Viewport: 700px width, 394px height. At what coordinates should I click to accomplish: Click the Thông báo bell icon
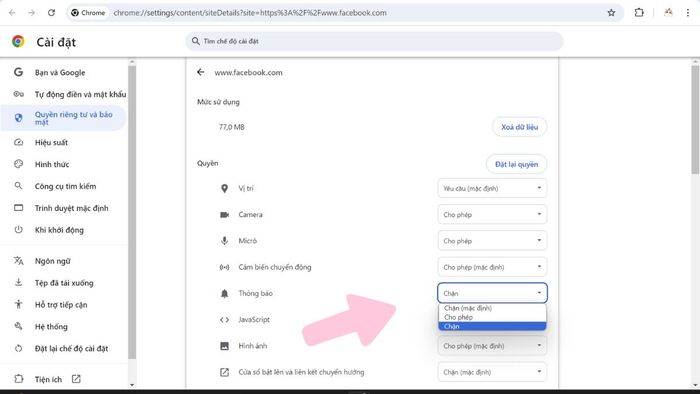click(225, 294)
